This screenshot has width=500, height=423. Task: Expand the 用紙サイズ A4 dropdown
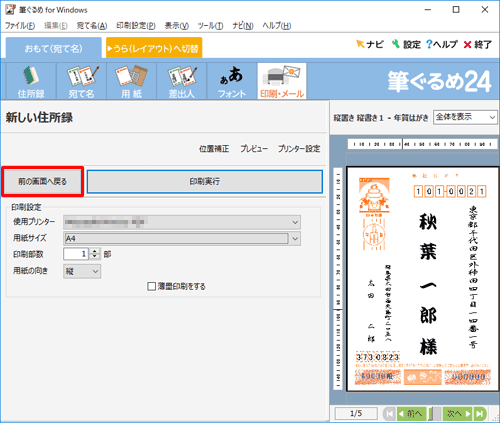pos(295,238)
